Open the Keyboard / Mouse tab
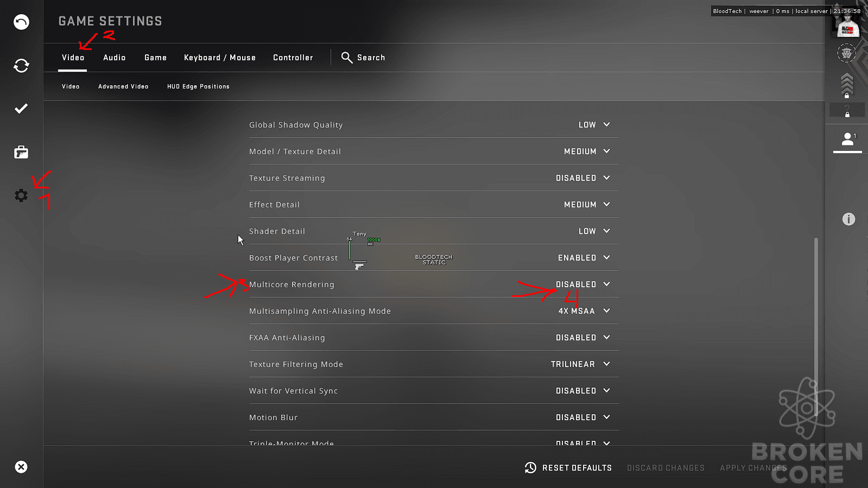 coord(220,58)
